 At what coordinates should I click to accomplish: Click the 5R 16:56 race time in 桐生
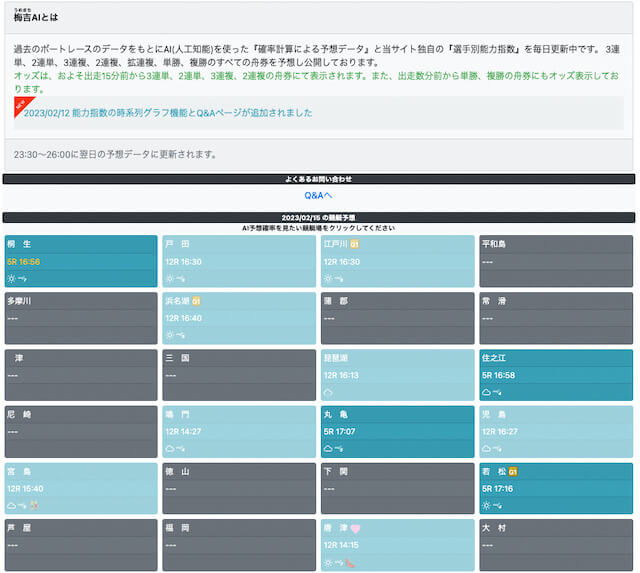pyautogui.click(x=24, y=262)
